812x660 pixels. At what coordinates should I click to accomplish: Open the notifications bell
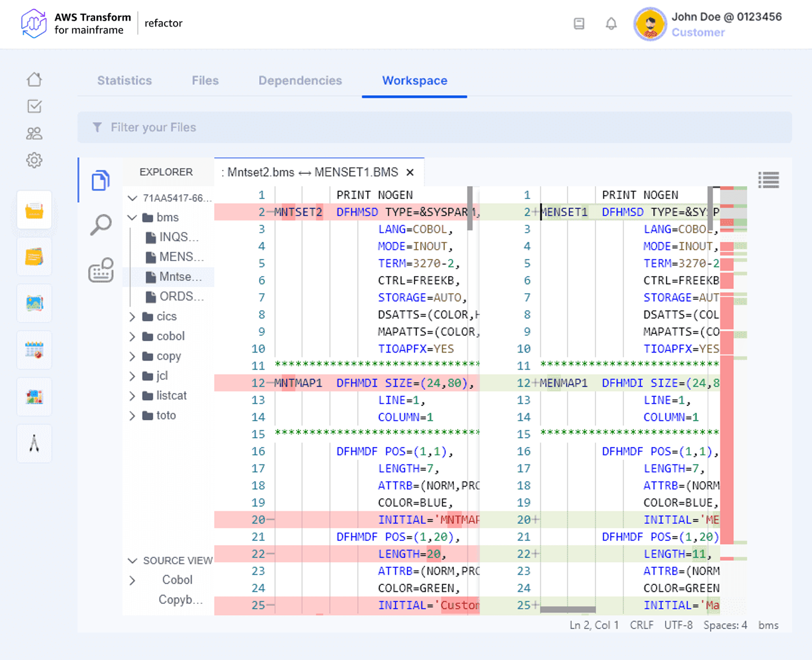click(611, 24)
